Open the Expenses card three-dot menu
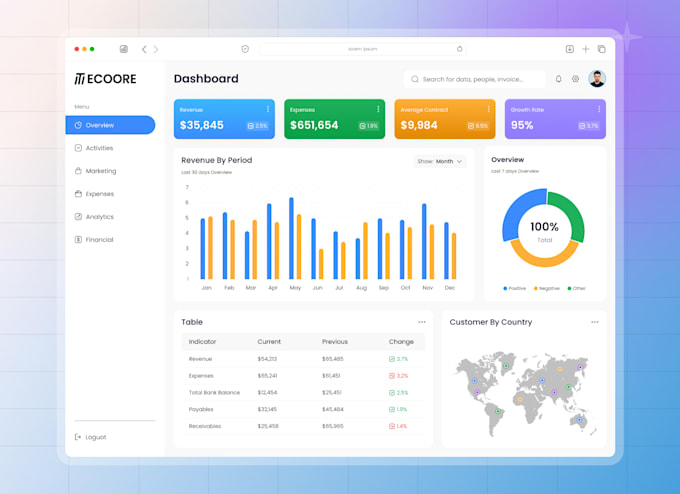 pyautogui.click(x=378, y=109)
